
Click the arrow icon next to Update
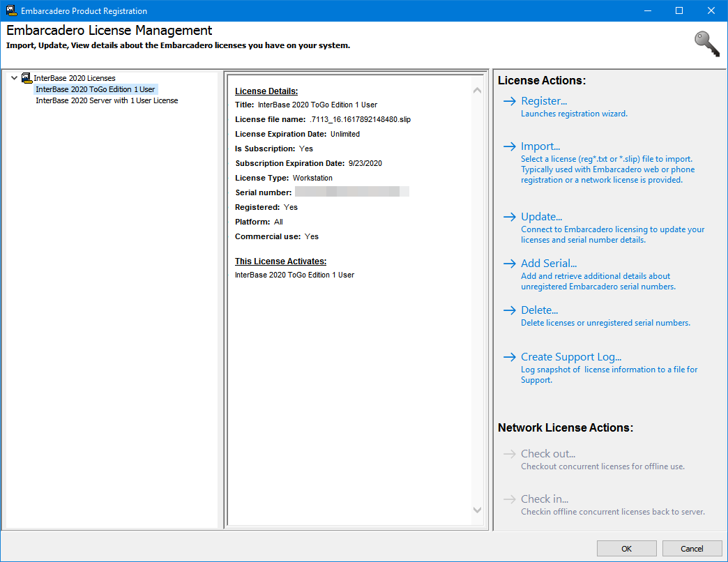(509, 217)
